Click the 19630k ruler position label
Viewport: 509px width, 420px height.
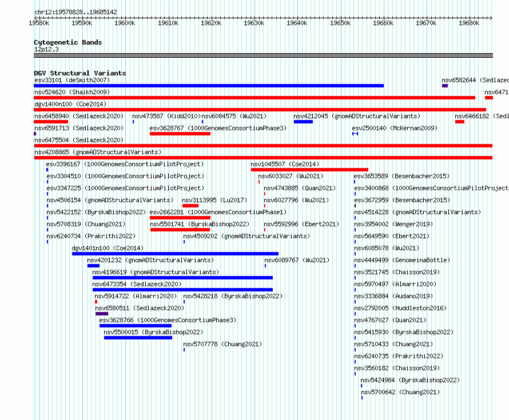pos(254,23)
